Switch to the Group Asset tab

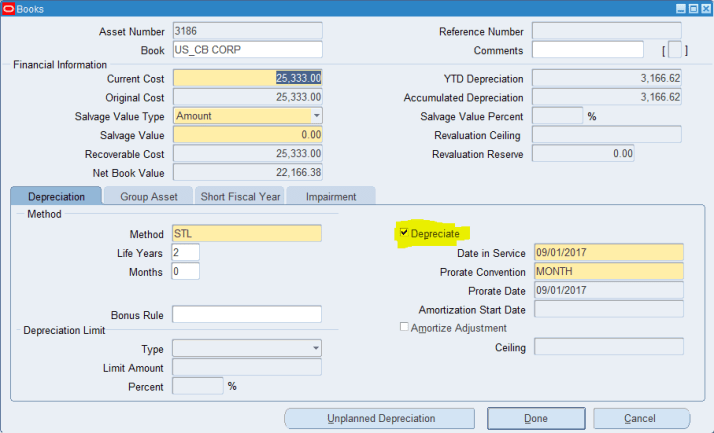[148, 197]
